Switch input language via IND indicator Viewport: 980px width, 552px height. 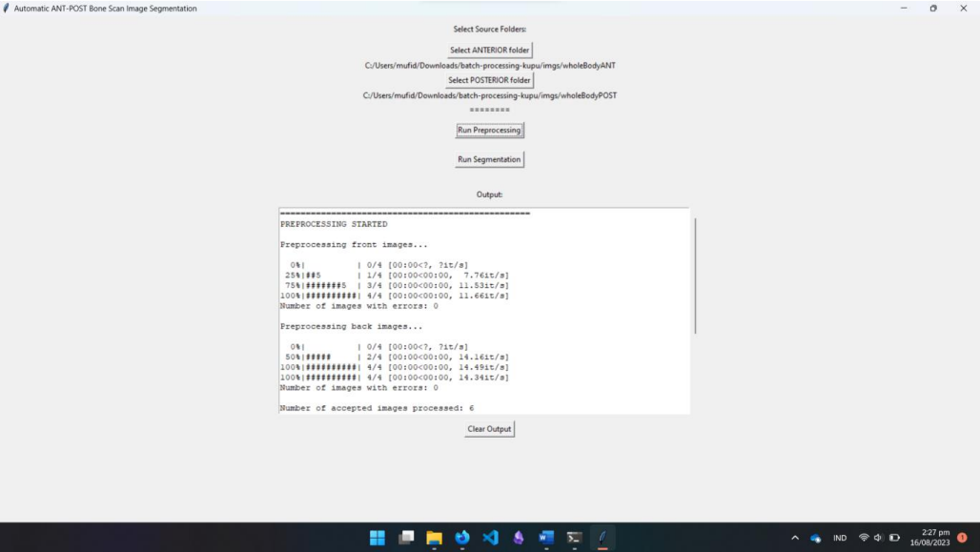840,538
